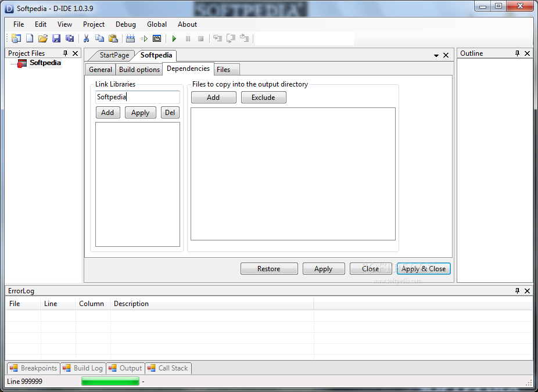Open the Project menu
Viewport: 538px width, 392px height.
point(94,24)
